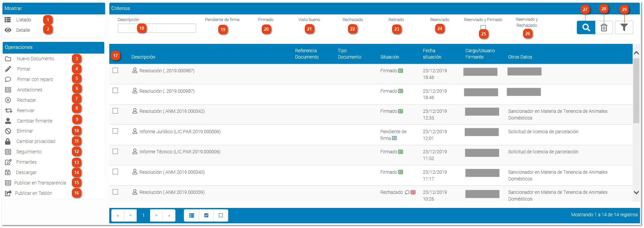644x228 pixels.
Task: Select the Informe Jurídico row checkbox
Action: point(115,131)
